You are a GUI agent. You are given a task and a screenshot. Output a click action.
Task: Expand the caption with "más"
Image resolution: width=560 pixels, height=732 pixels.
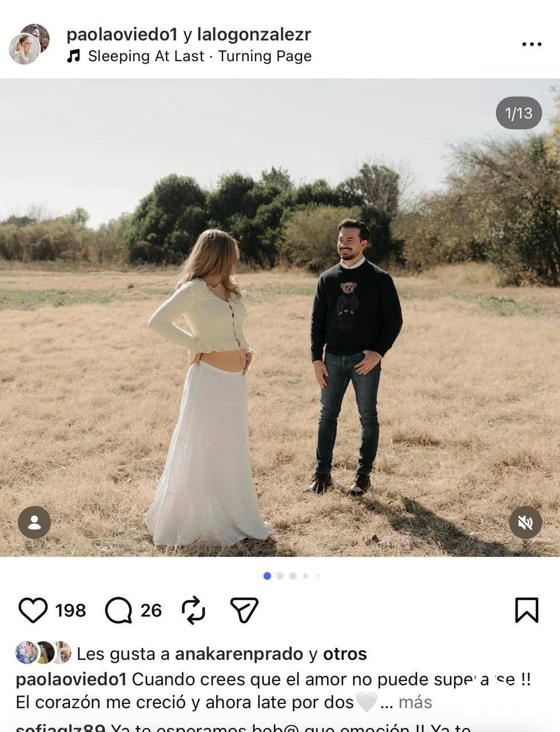point(415,702)
